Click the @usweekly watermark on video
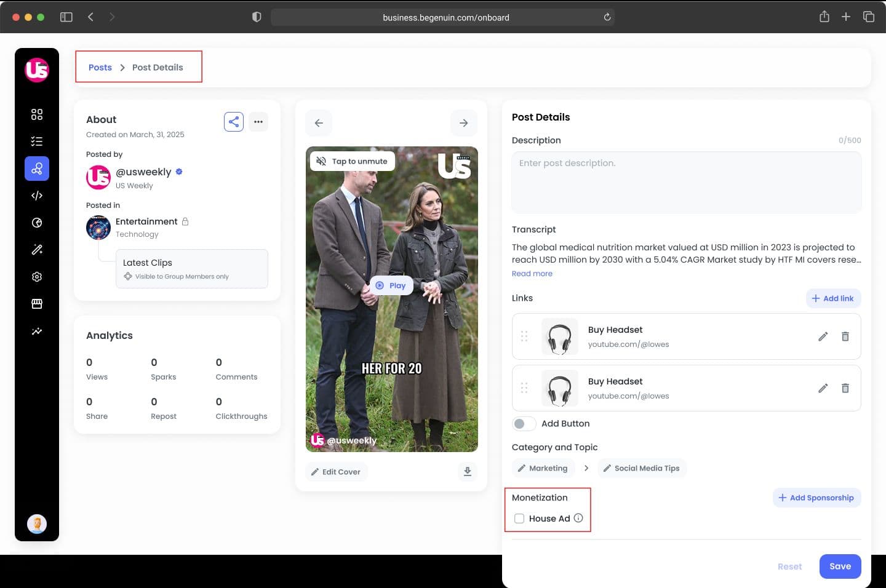The width and height of the screenshot is (886, 588). pos(344,440)
